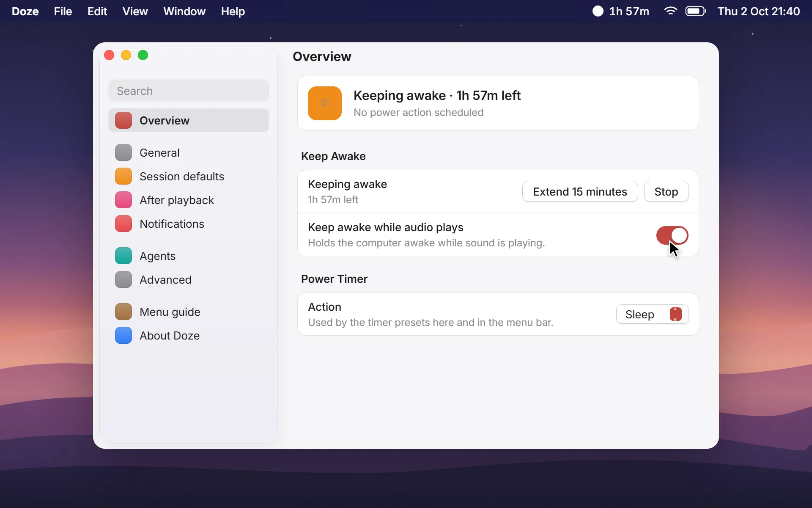Select Session defaults label in sidebar
This screenshot has height=508, width=812.
pos(182,176)
